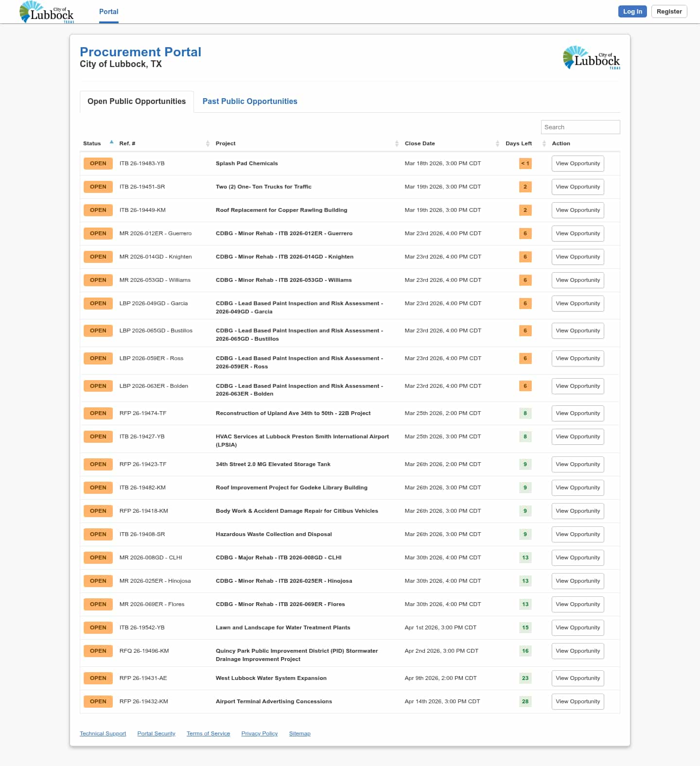Sort by Close Date column arrows
This screenshot has height=766, width=700.
coord(497,143)
